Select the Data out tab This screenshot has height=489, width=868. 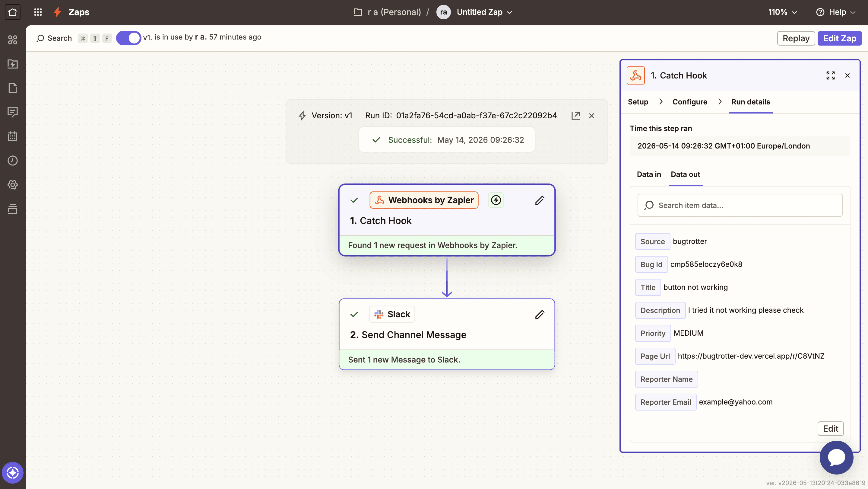tap(685, 174)
